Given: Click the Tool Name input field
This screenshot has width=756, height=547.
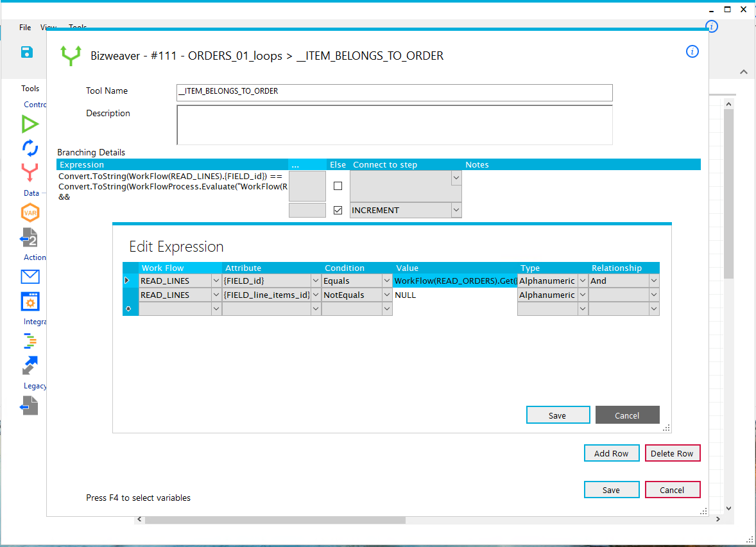Looking at the screenshot, I should click(x=395, y=92).
